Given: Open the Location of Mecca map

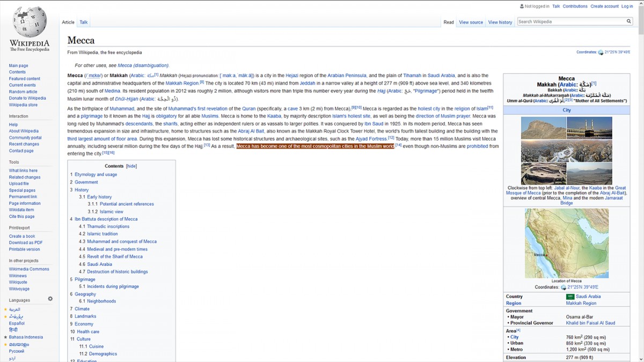Looking at the screenshot, I should (x=567, y=243).
